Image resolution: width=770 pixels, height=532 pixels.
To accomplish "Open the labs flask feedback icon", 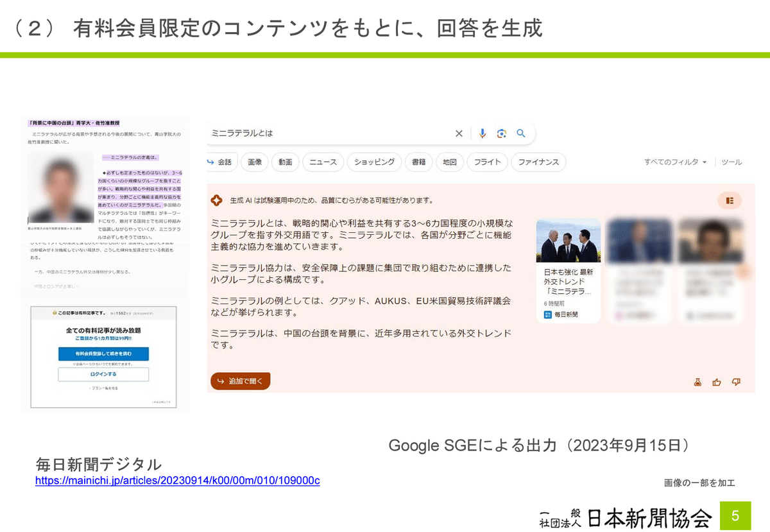I will (697, 382).
